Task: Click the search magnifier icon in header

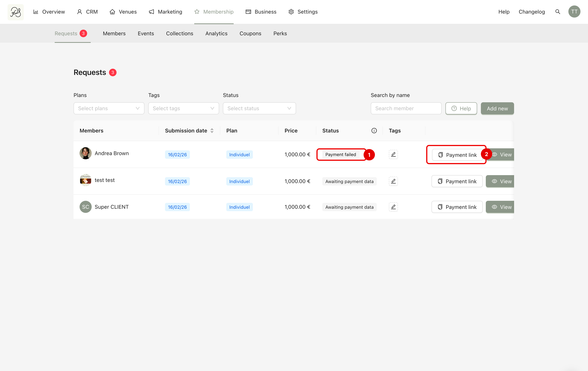Action: click(x=557, y=12)
